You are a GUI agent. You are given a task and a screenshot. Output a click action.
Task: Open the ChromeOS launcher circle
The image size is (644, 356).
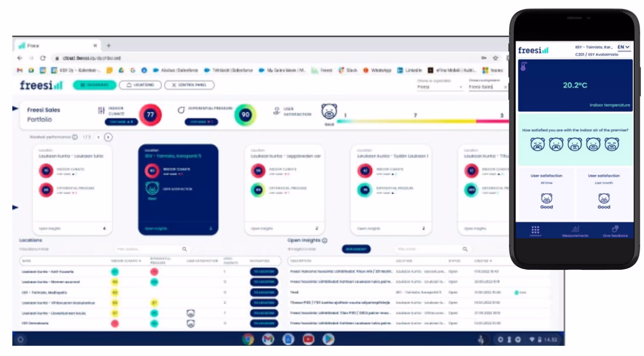click(20, 339)
